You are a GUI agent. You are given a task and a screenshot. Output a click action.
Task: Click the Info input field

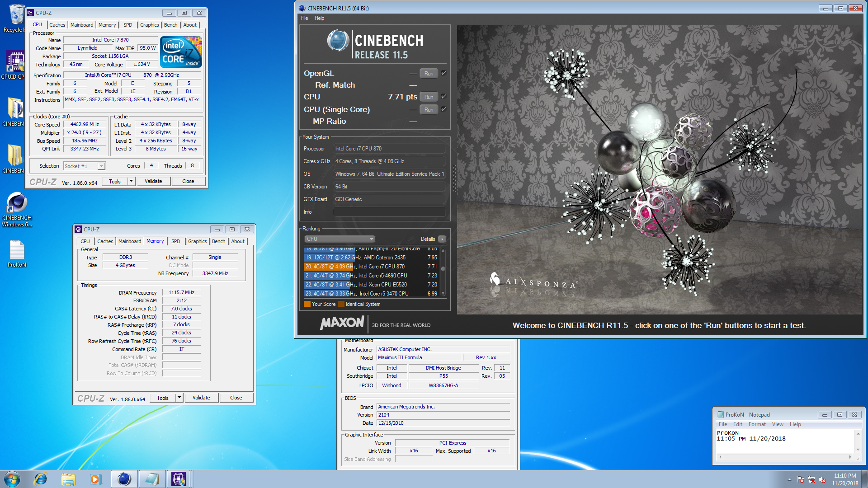[390, 212]
